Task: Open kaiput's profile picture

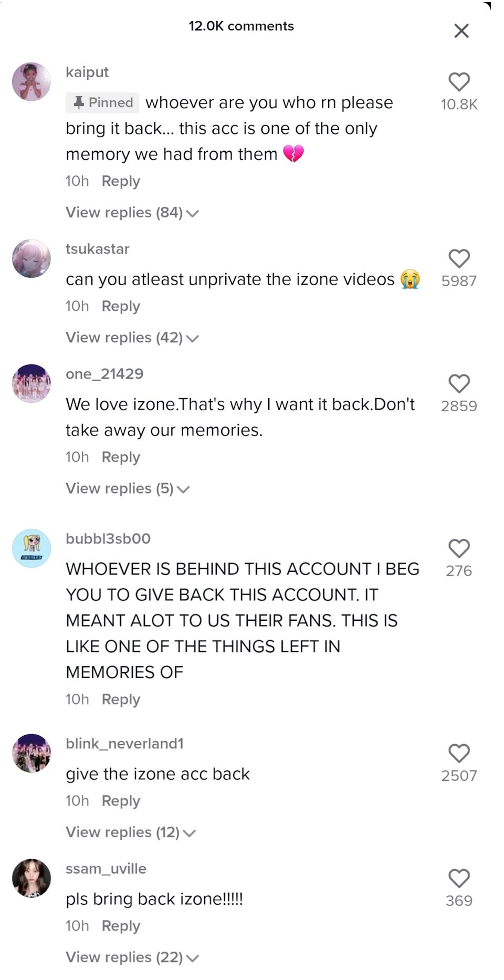Action: [31, 82]
